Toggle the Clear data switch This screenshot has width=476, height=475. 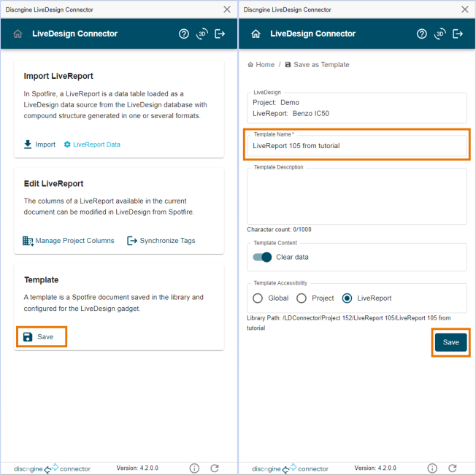pos(262,258)
